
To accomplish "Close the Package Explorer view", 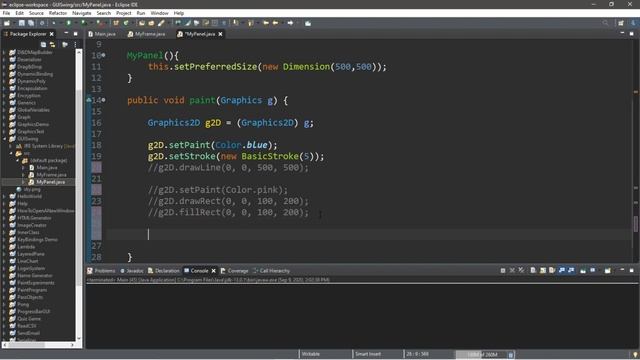I will [51, 34].
